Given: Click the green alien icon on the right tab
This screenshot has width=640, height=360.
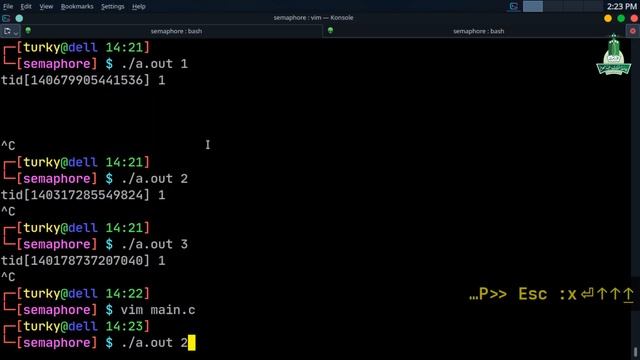Looking at the screenshot, I should [330, 30].
